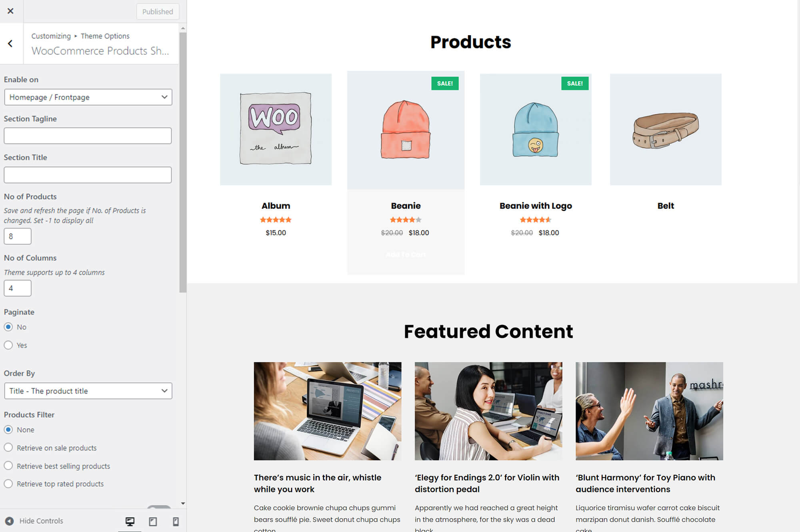Click the close customizer X icon
Screen dimensions: 800x532
coord(11,11)
